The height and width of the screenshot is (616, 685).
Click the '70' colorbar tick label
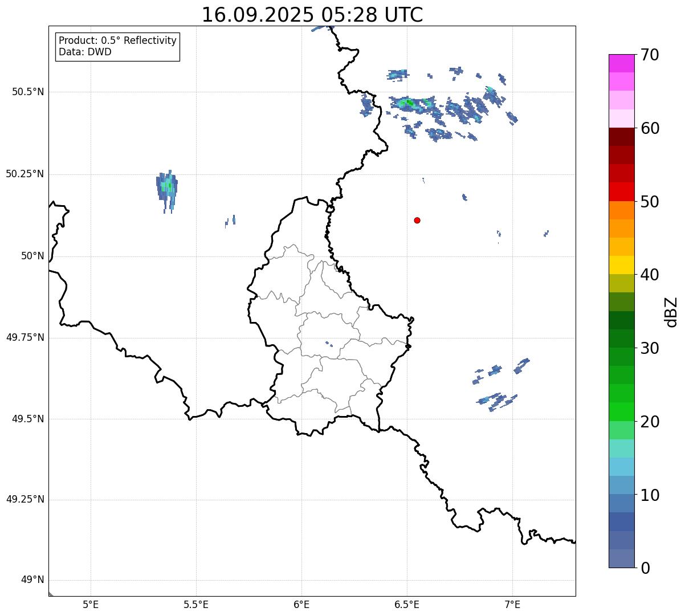[650, 55]
